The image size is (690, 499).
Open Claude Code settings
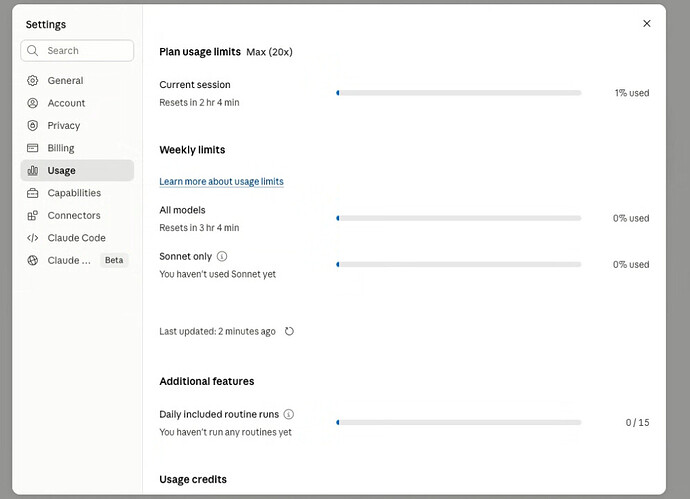pyautogui.click(x=77, y=238)
